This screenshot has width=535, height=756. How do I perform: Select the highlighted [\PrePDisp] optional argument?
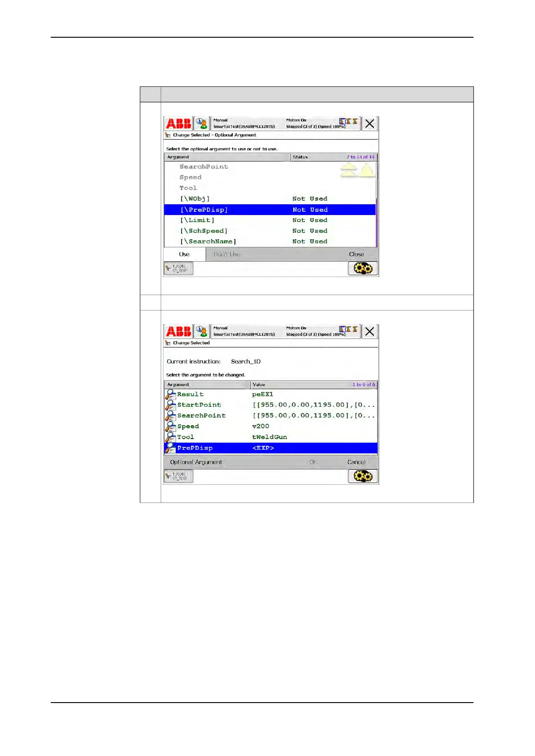point(270,210)
